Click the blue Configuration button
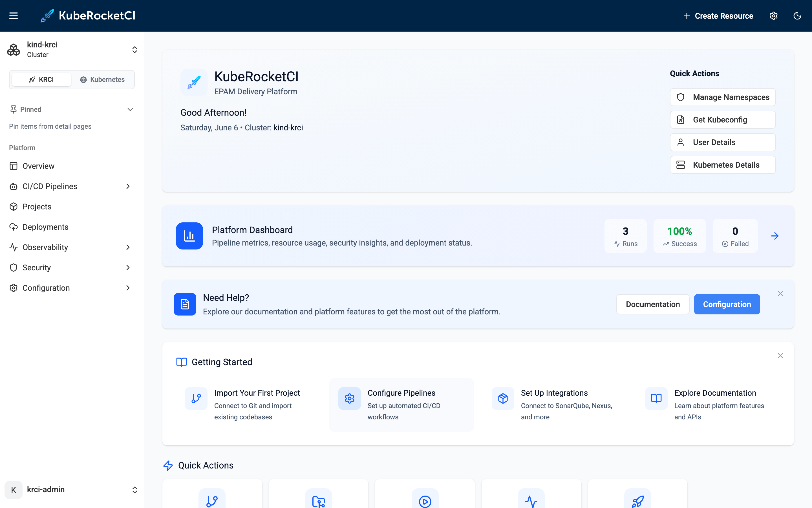This screenshot has width=812, height=508. click(727, 305)
